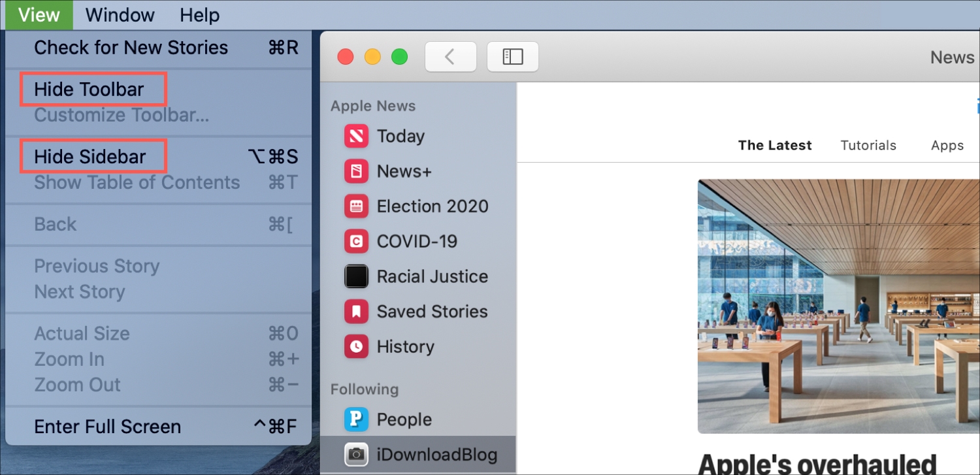Click the Following section header
The width and height of the screenshot is (980, 475).
[365, 389]
